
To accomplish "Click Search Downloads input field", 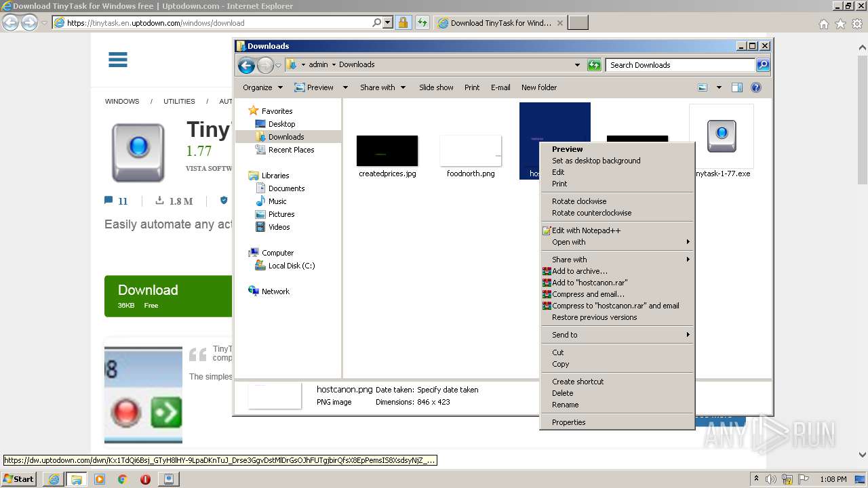I will [680, 65].
